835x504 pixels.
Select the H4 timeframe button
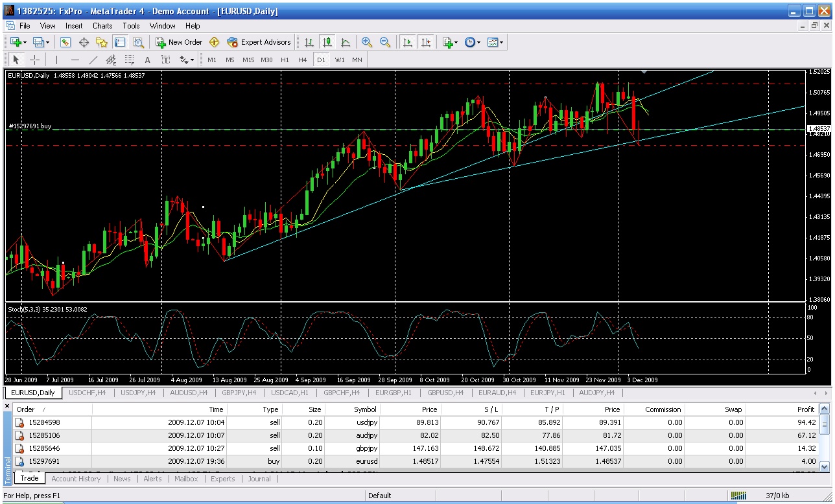[x=302, y=60]
